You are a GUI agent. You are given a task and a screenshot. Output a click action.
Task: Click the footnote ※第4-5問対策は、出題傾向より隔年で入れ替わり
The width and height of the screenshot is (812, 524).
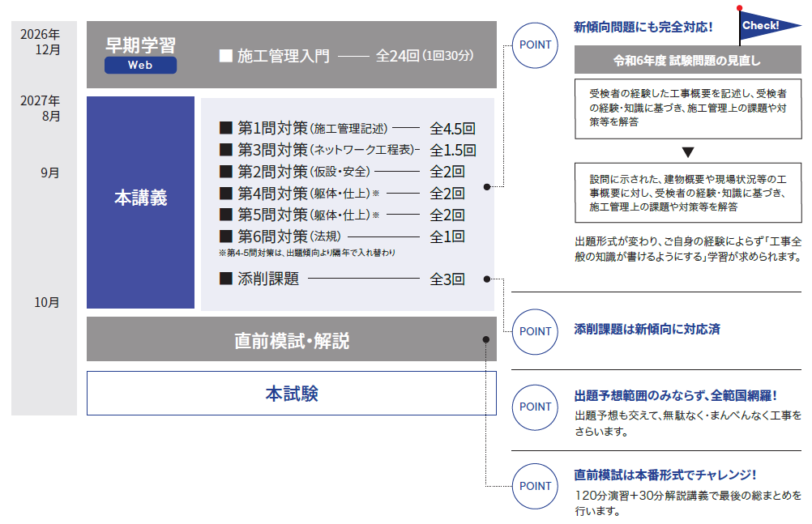[307, 253]
